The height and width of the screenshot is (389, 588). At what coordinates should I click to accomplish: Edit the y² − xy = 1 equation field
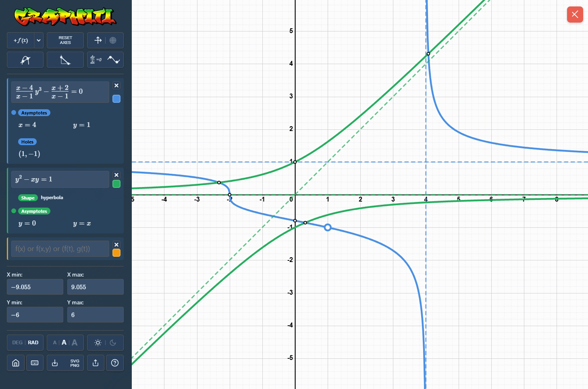60,179
